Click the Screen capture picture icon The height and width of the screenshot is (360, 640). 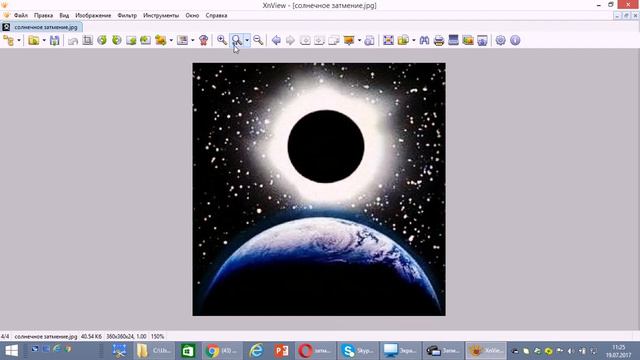click(468, 40)
